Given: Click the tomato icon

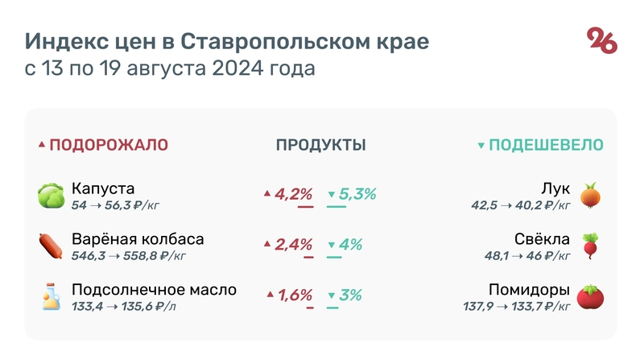Looking at the screenshot, I should (x=591, y=296).
